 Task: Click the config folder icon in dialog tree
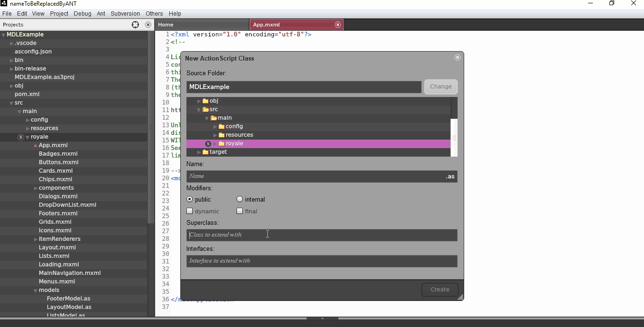pyautogui.click(x=221, y=126)
